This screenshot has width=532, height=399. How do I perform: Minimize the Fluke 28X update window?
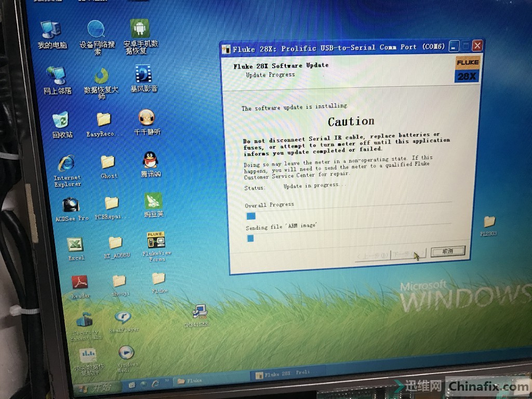[x=454, y=46]
